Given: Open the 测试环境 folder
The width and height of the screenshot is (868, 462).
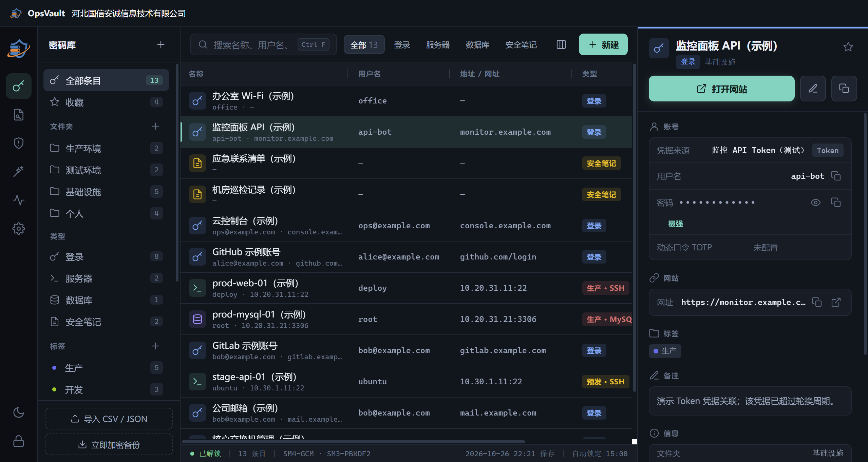Looking at the screenshot, I should (x=106, y=170).
